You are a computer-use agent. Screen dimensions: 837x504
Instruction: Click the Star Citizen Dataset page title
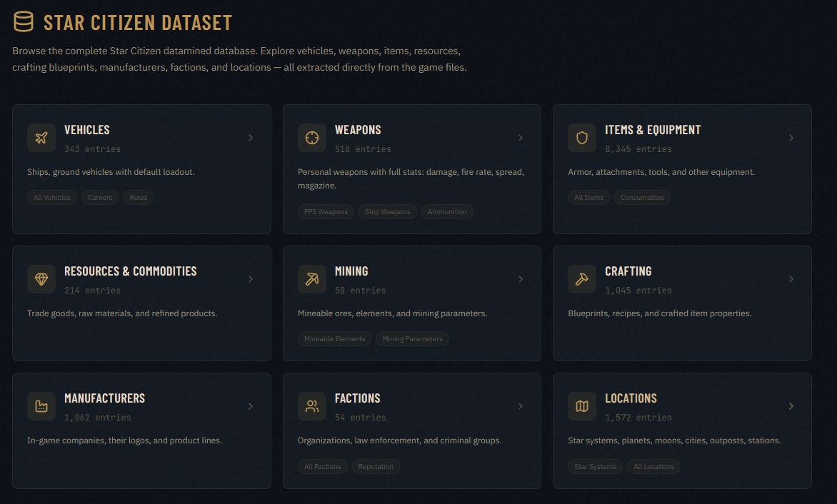[x=138, y=22]
